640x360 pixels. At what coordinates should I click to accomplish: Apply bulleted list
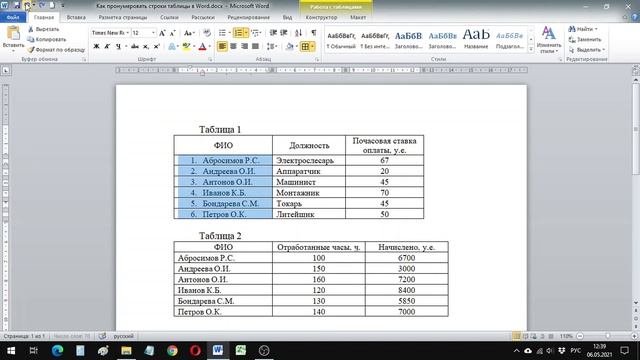coord(222,33)
